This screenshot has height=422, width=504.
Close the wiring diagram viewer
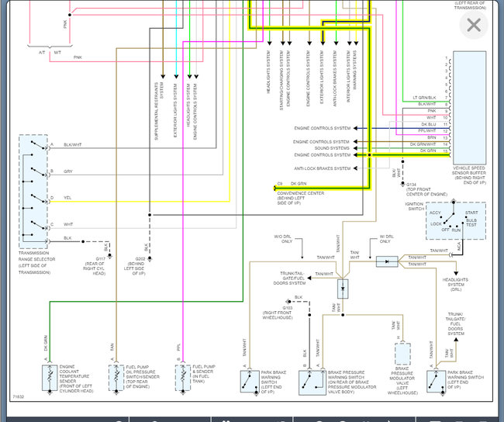pyautogui.click(x=474, y=25)
